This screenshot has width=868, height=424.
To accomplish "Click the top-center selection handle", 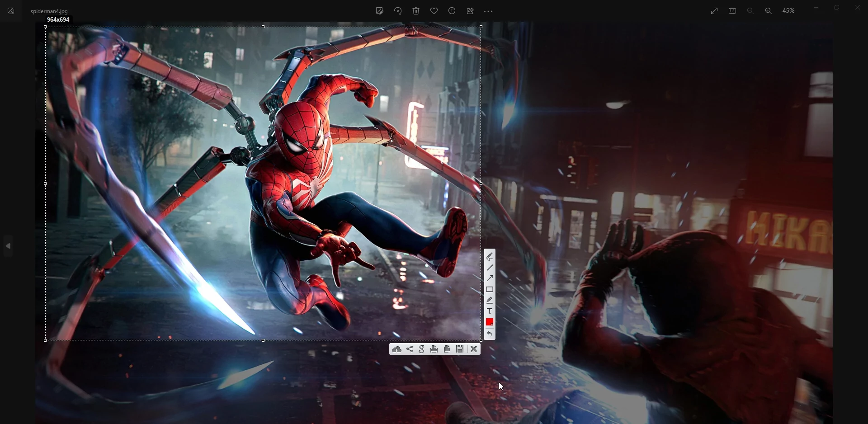I will (264, 28).
